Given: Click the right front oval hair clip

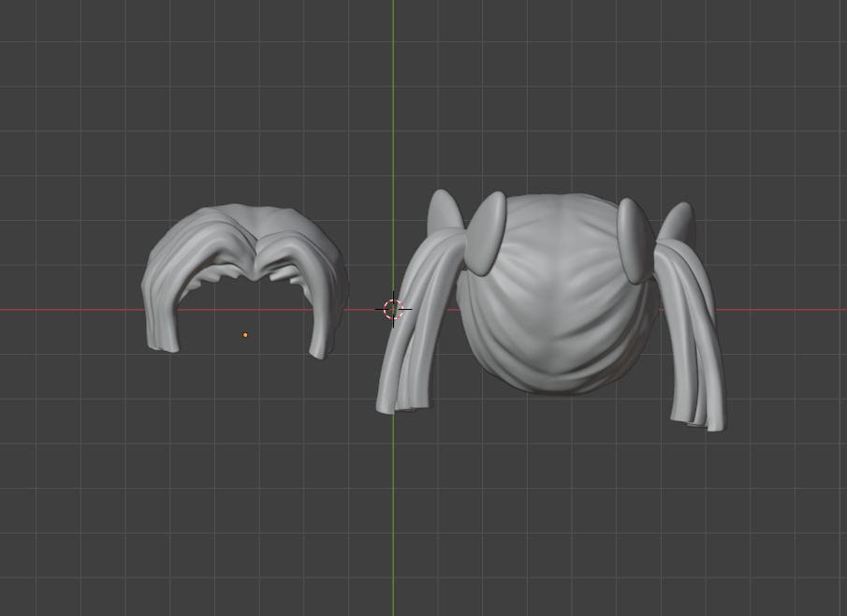Looking at the screenshot, I should coord(635,240).
